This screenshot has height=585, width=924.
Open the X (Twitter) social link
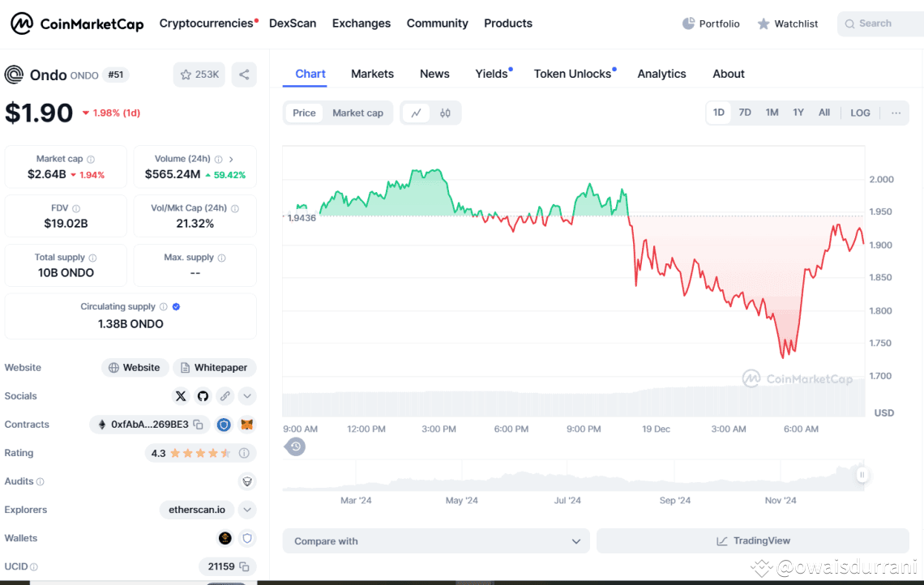[x=181, y=396]
